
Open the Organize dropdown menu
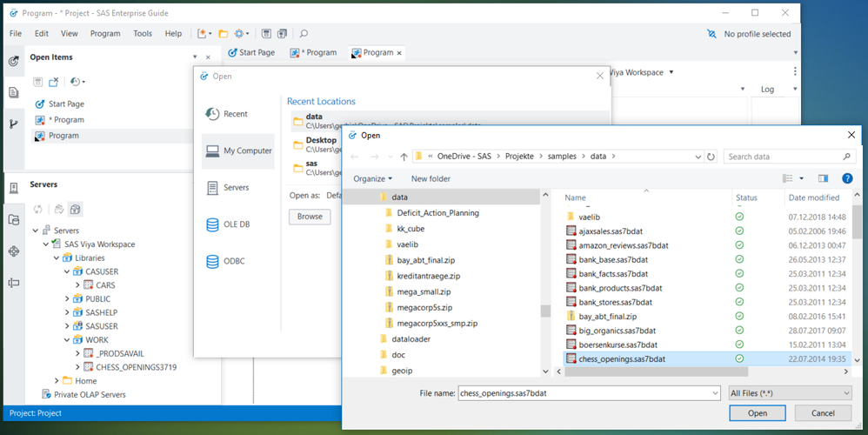372,178
